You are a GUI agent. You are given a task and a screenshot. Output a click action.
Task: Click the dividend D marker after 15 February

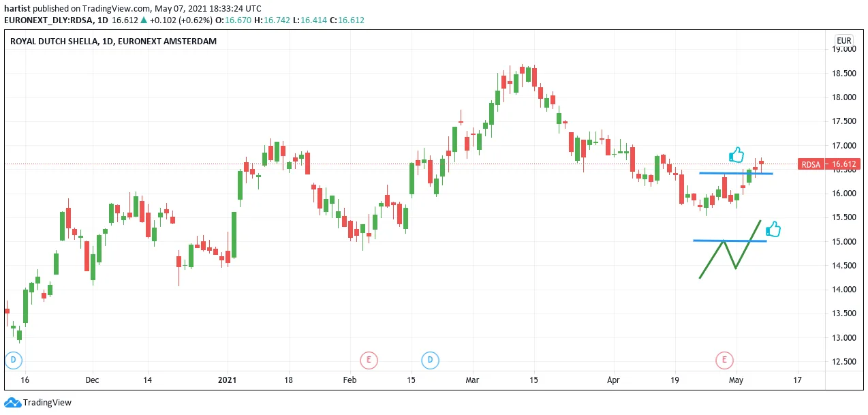[430, 360]
